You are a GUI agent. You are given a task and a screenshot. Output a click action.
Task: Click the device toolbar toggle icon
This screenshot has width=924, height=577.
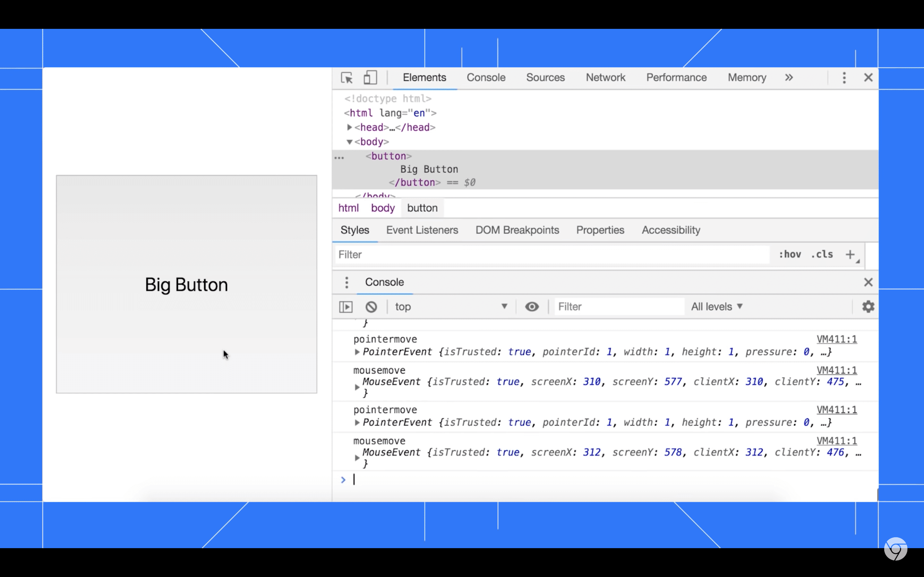[370, 77]
